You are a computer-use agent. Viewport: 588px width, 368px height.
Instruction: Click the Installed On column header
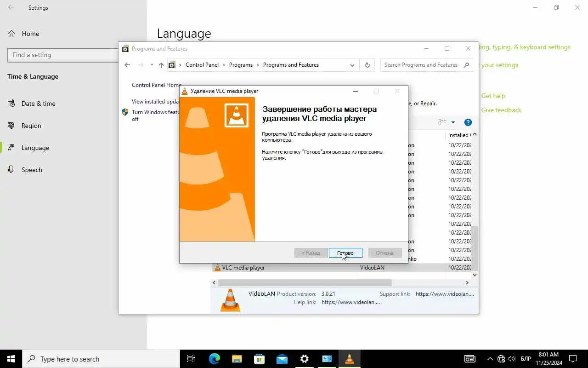458,135
